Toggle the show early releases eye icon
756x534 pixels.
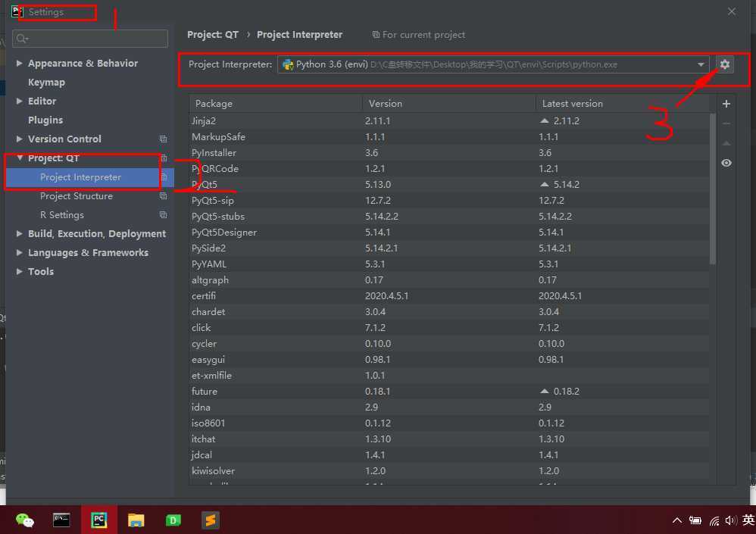[726, 163]
